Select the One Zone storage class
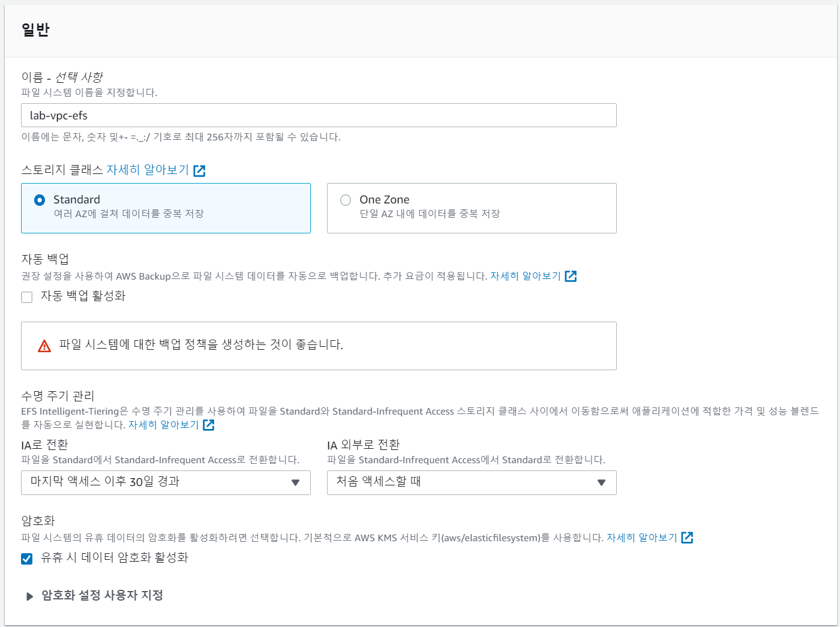This screenshot has width=840, height=627. (x=345, y=200)
